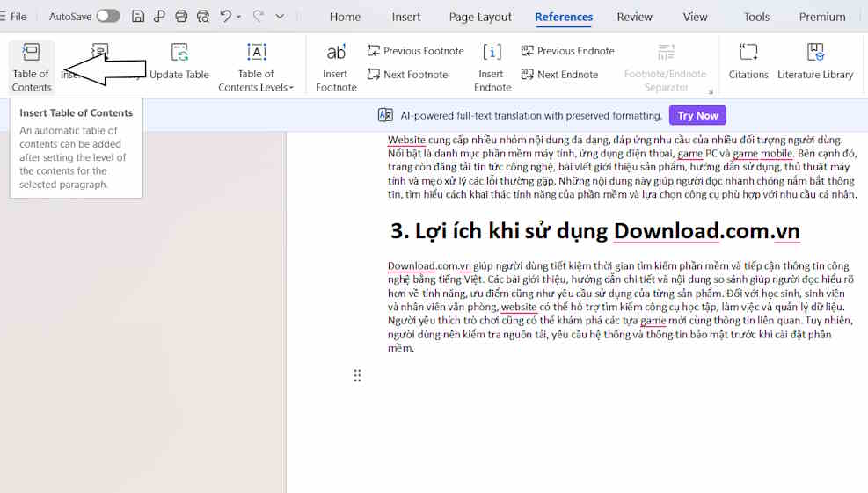The image size is (868, 493).
Task: Switch to the Review tab
Action: pyautogui.click(x=634, y=18)
